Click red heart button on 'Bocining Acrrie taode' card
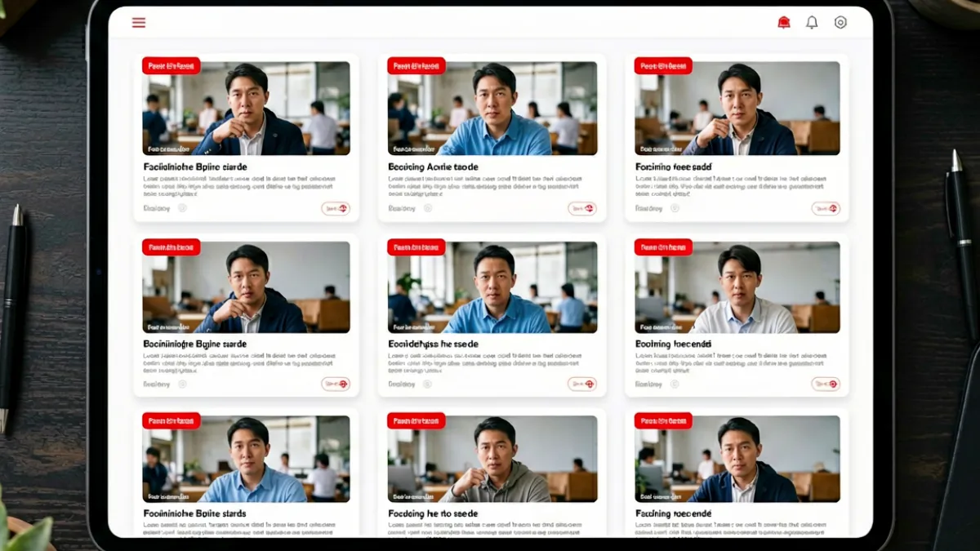Viewport: 980px width, 551px height. 582,209
